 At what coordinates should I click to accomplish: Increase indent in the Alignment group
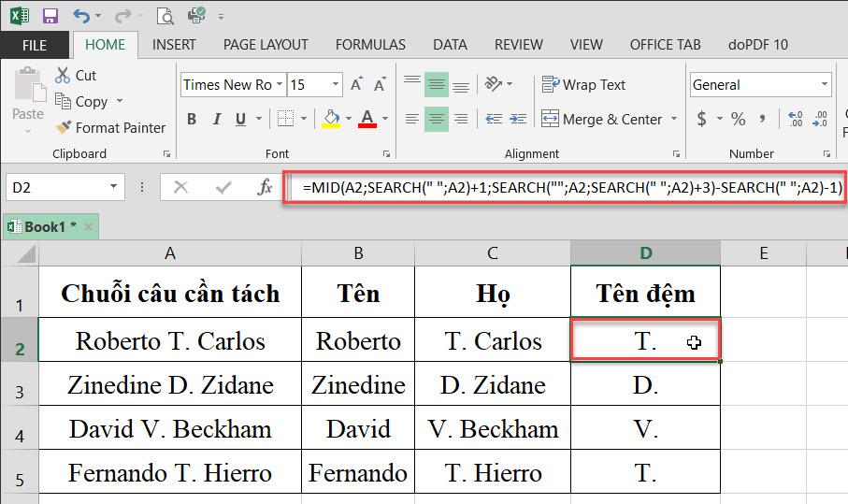coord(518,119)
